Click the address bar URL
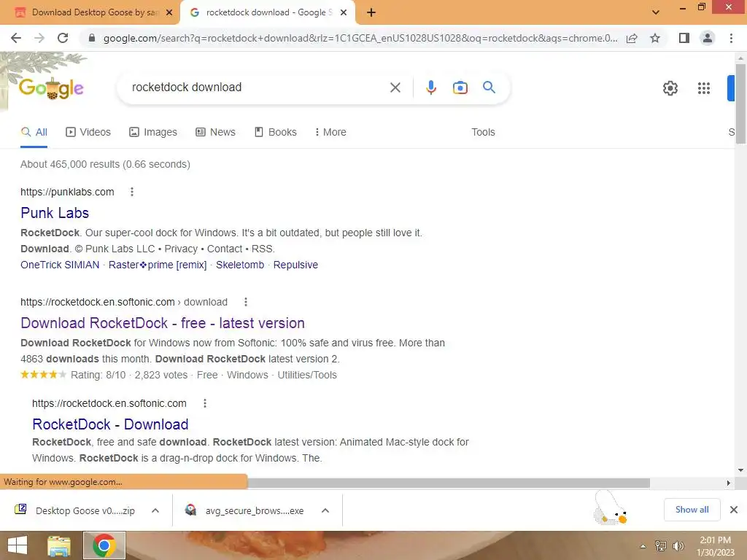Viewport: 747px width, 560px height. coord(360,38)
